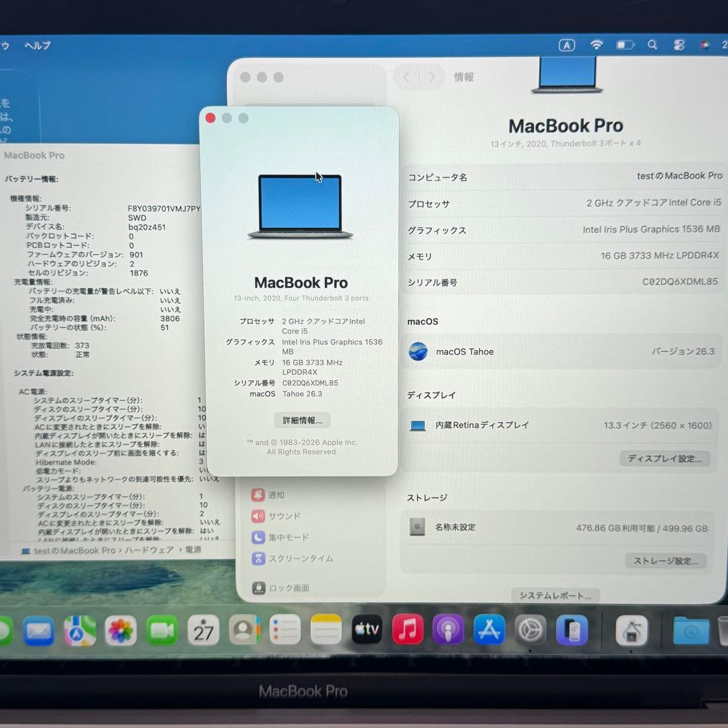Open Spotlight search magnifier icon
728x728 pixels.
click(653, 45)
